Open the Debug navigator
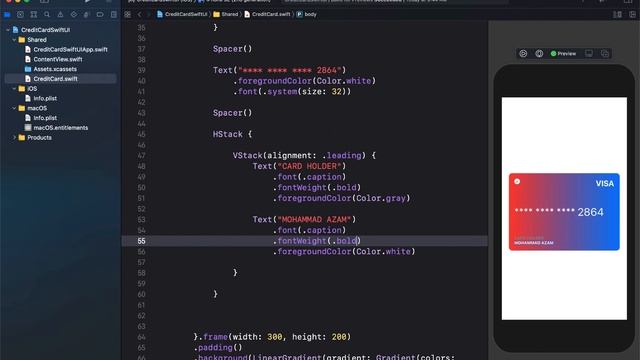Viewport: 640px width, 360px height. pyautogui.click(x=87, y=15)
